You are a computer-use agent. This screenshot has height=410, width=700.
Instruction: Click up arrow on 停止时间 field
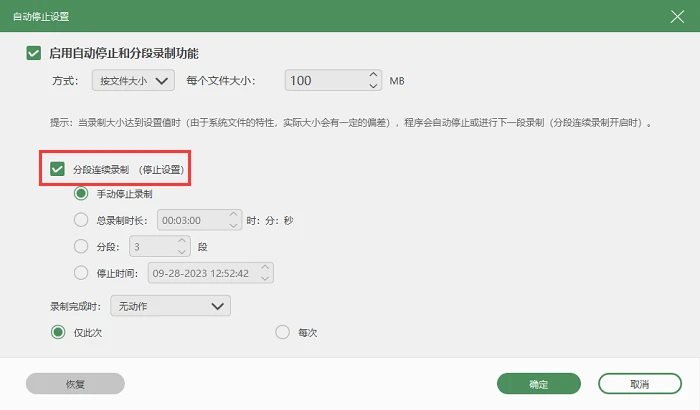tap(265, 267)
